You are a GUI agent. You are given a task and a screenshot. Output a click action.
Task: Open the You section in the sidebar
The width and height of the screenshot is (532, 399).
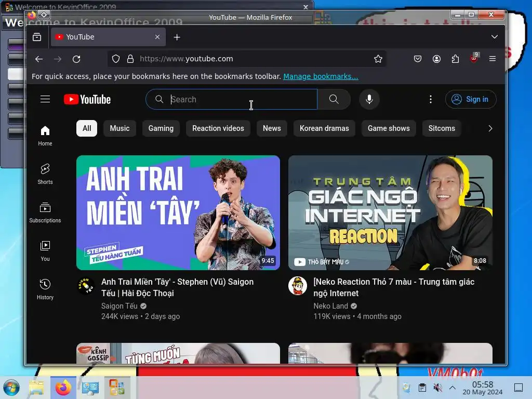(x=45, y=251)
